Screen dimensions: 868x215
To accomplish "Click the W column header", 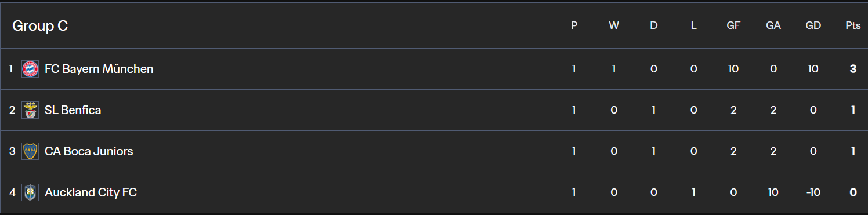I will point(614,26).
